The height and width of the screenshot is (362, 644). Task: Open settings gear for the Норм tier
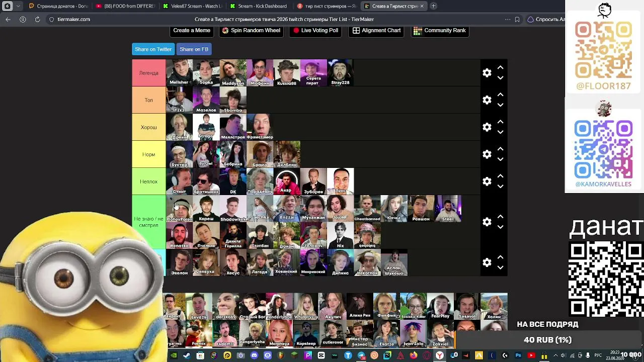tap(487, 154)
